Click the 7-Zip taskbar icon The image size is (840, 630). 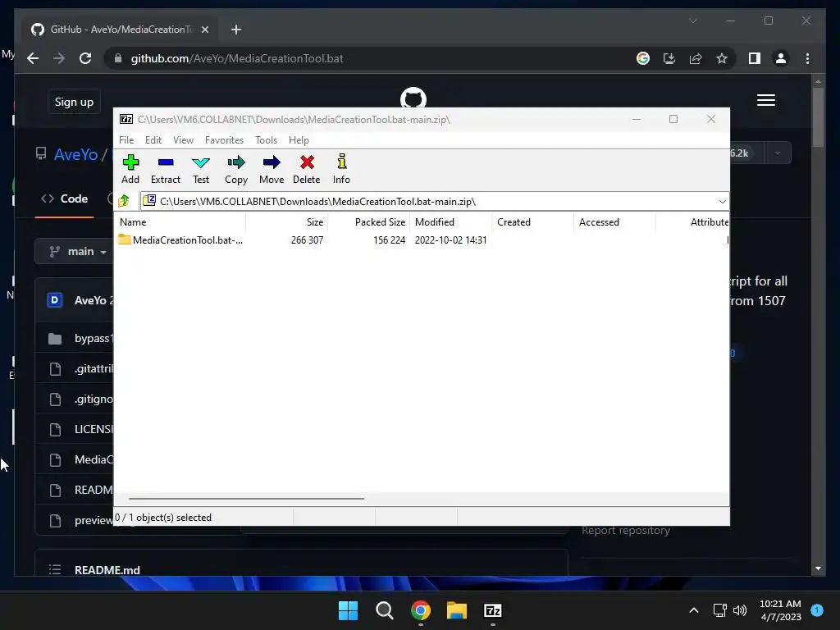tap(493, 610)
